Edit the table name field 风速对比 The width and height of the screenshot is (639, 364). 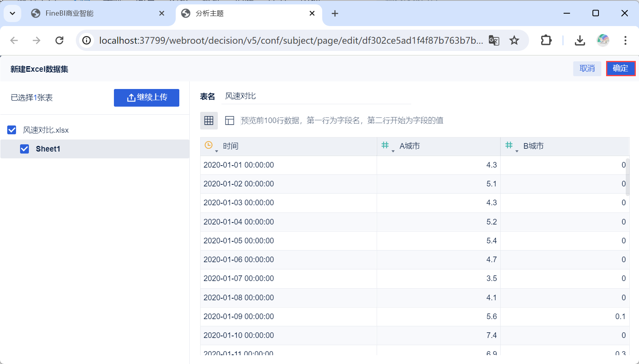[317, 96]
